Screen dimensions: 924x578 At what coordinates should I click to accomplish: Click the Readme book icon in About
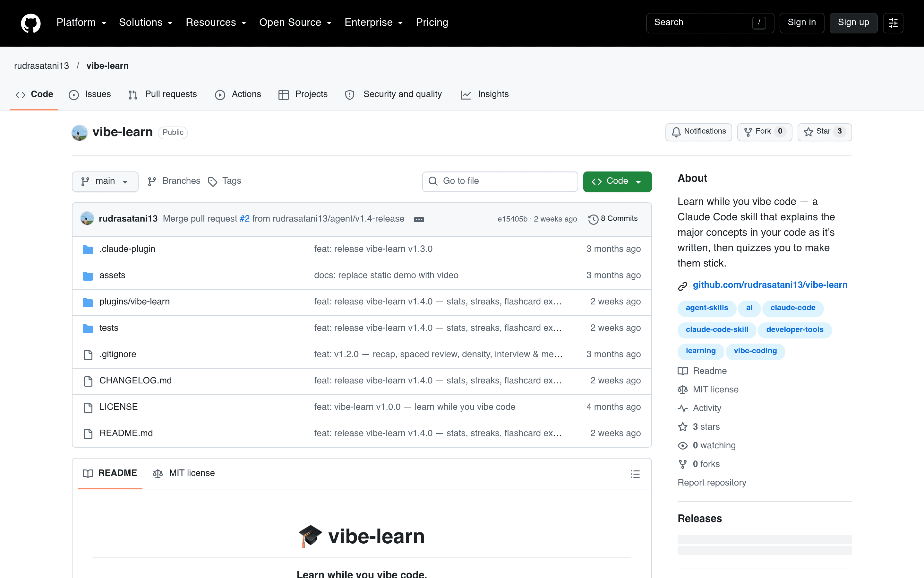coord(683,371)
